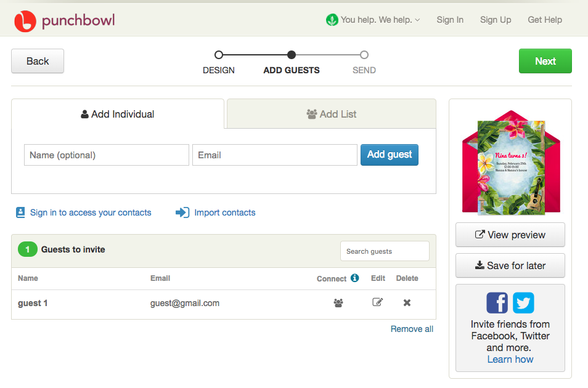Open Twitter invite icon
The width and height of the screenshot is (588, 388).
tap(523, 302)
